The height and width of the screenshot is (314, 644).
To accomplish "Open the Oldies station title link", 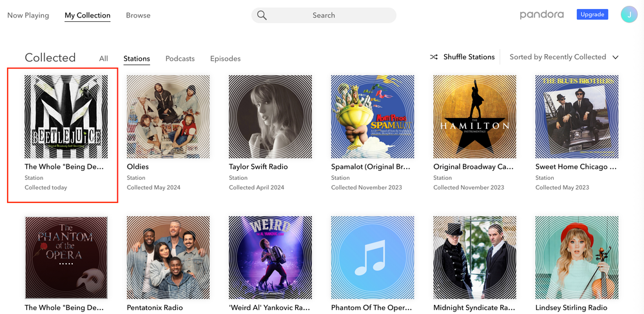I will (138, 167).
